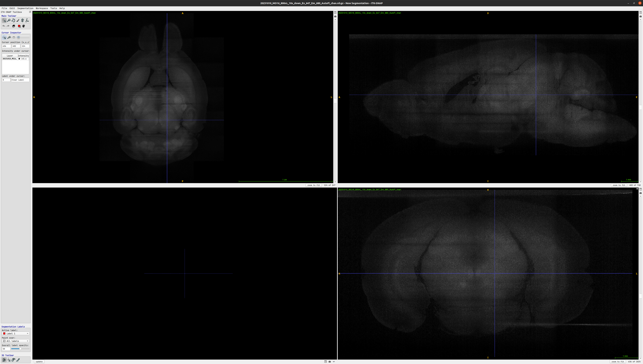Image resolution: width=643 pixels, height=364 pixels.
Task: Open the Paint over dropdown showing All labels
Action: tap(16, 341)
